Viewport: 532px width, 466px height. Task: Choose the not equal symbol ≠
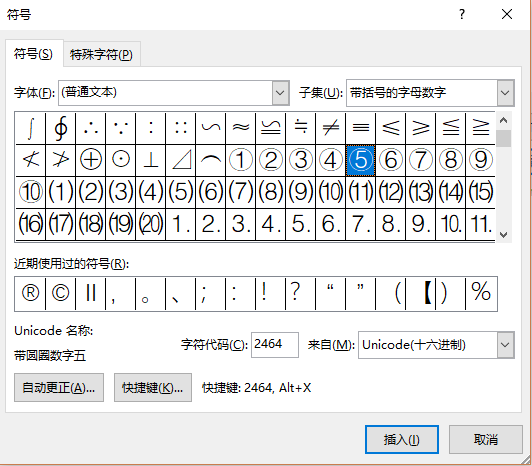coord(330,128)
